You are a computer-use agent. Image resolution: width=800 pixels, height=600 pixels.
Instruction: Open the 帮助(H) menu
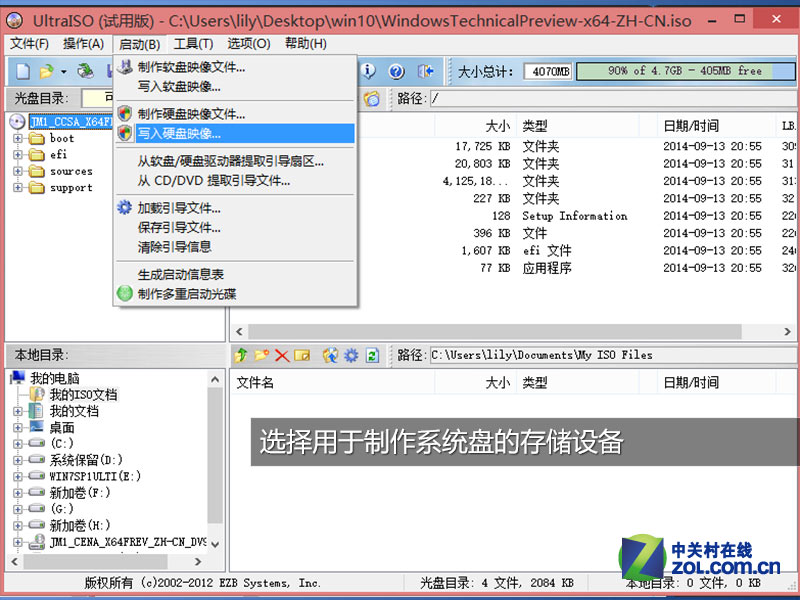(x=306, y=44)
